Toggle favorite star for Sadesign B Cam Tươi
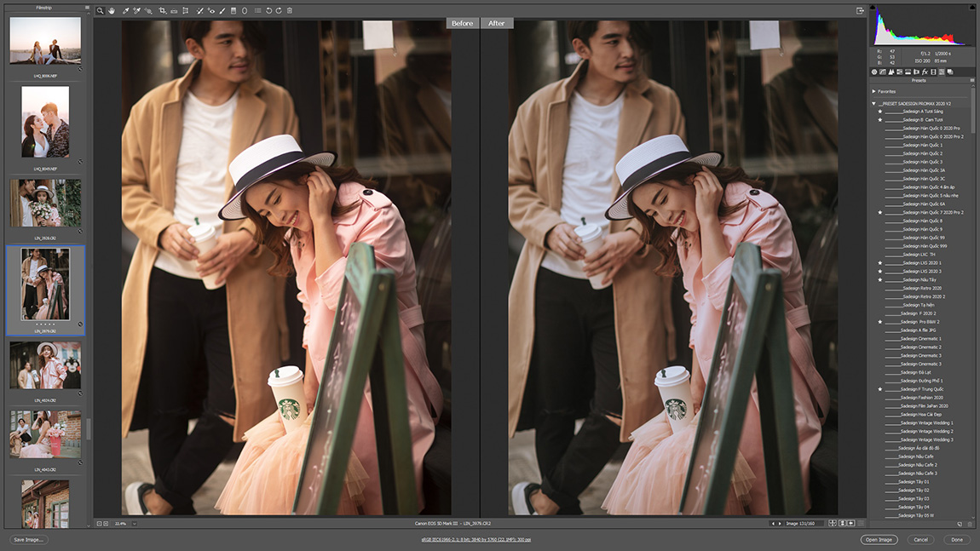Screen dimensions: 980x551 [880, 119]
